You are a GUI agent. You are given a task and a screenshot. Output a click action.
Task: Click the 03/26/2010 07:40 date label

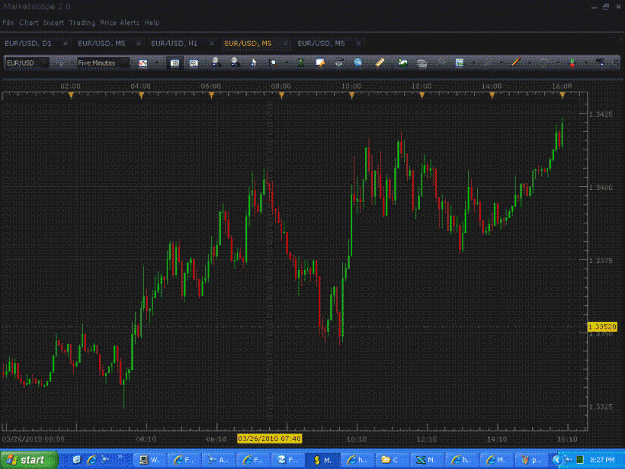(269, 439)
